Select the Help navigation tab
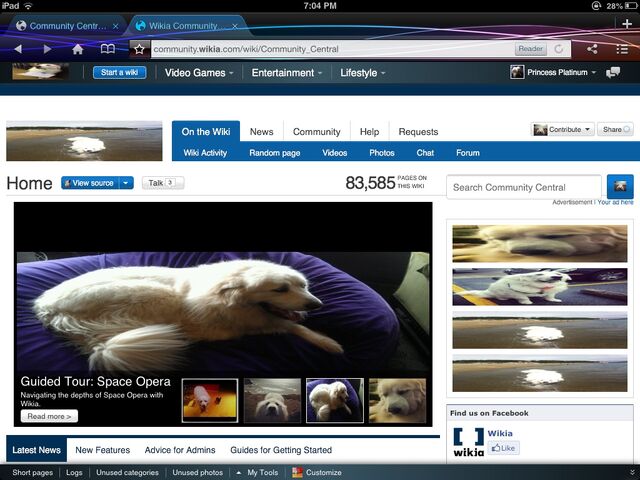The height and width of the screenshot is (480, 640). 369,132
